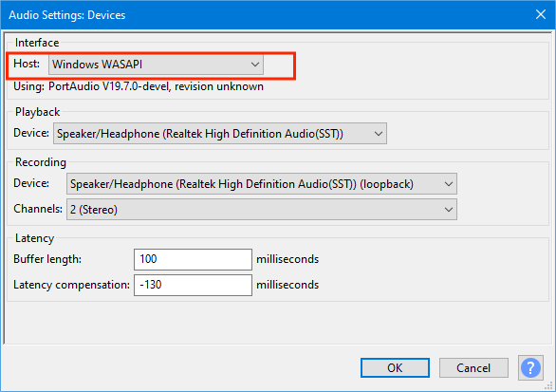This screenshot has height=392, width=556.
Task: Confirm settings with the OK button
Action: [x=395, y=368]
